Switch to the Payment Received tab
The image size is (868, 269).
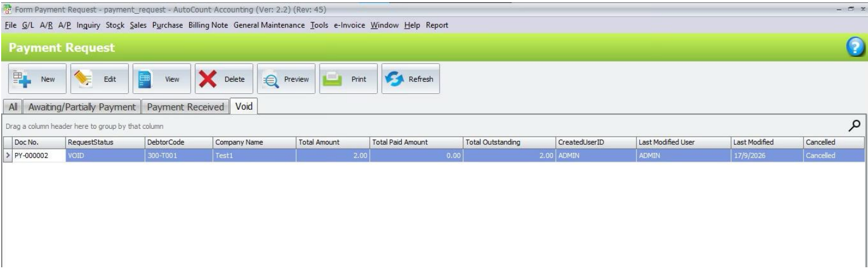coord(184,107)
